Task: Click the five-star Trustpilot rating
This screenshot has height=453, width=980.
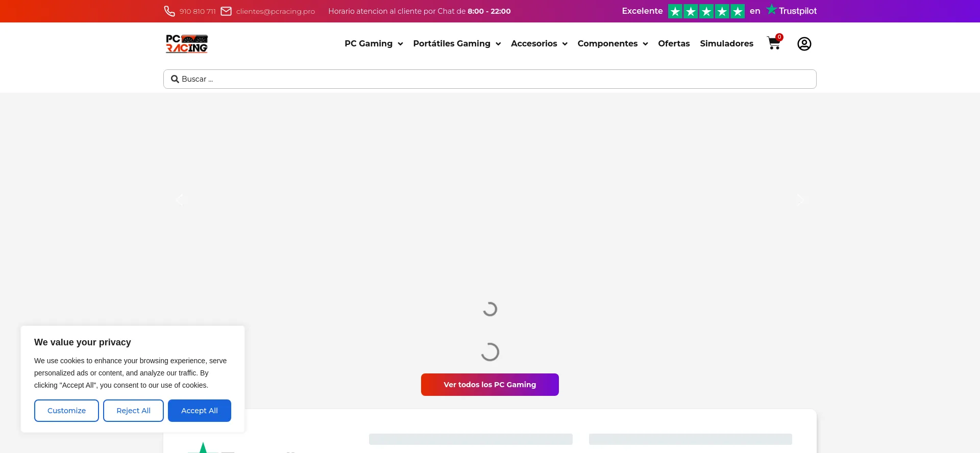Action: (x=706, y=11)
